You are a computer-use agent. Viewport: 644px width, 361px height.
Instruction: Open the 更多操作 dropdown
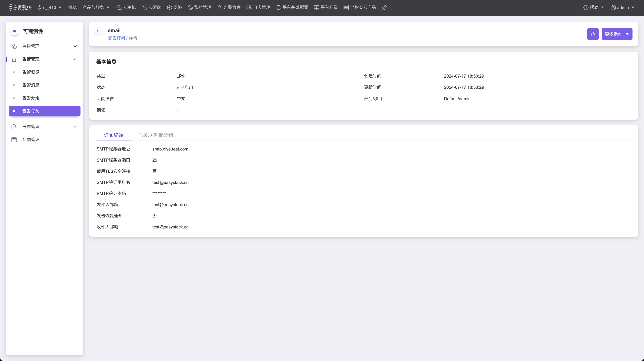tap(617, 34)
